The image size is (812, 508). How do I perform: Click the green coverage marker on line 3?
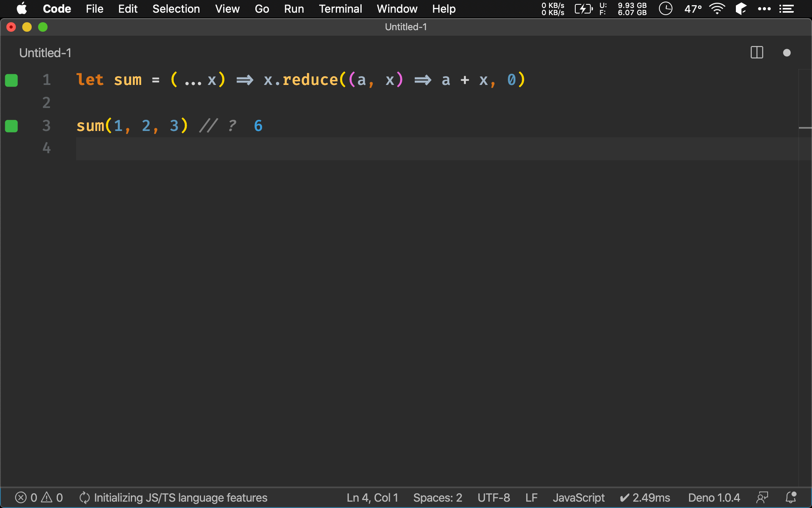point(11,126)
